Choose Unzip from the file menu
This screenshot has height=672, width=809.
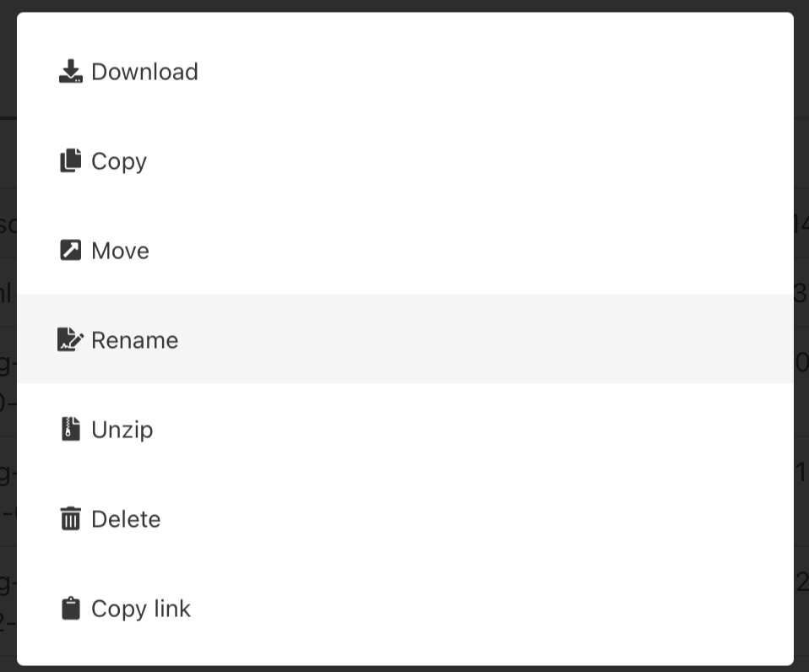[122, 429]
